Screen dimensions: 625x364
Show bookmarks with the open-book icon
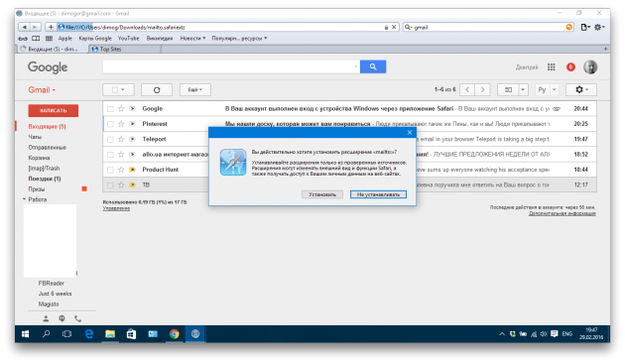point(36,39)
